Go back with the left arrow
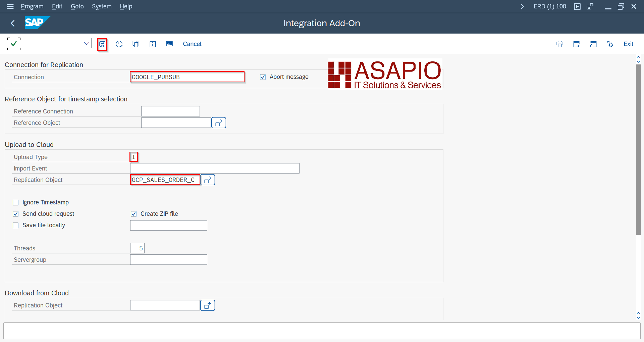This screenshot has width=644, height=342. (13, 23)
